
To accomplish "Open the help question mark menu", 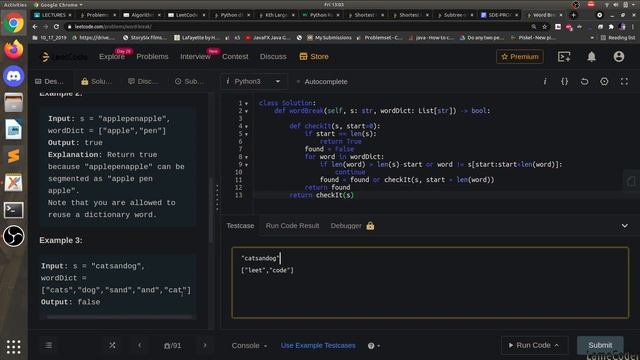I will click(x=373, y=346).
